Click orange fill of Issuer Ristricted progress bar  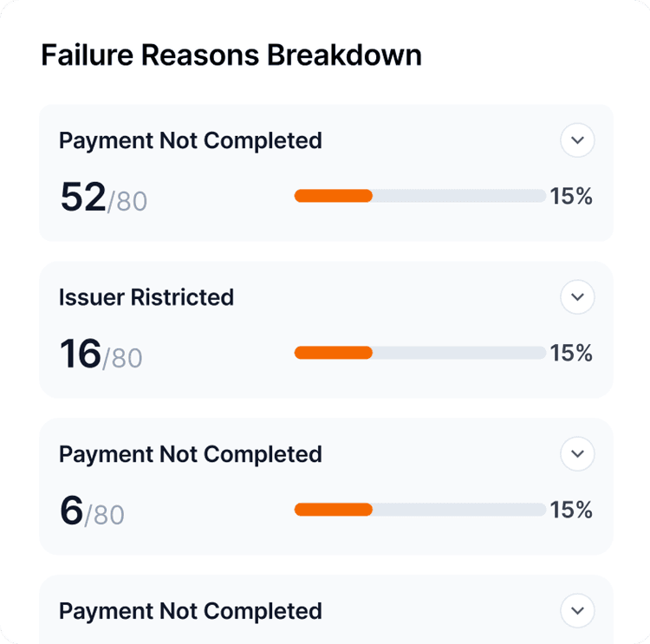pos(334,353)
